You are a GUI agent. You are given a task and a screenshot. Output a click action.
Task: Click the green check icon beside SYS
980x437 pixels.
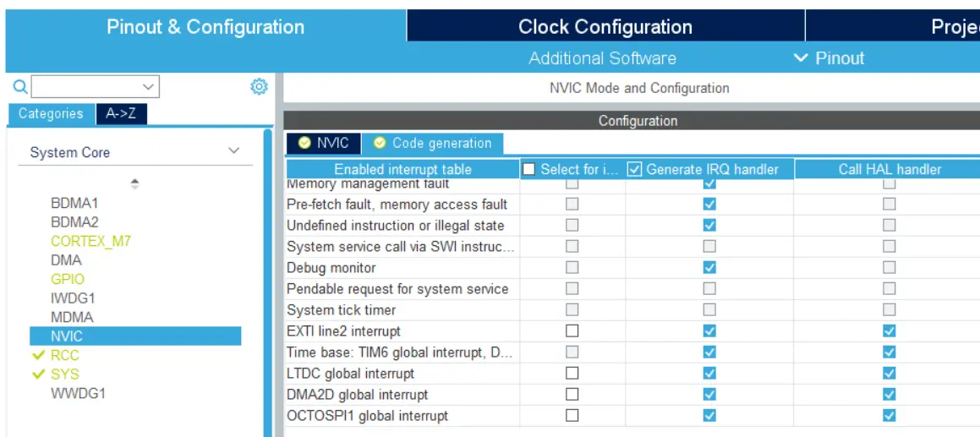tap(38, 374)
